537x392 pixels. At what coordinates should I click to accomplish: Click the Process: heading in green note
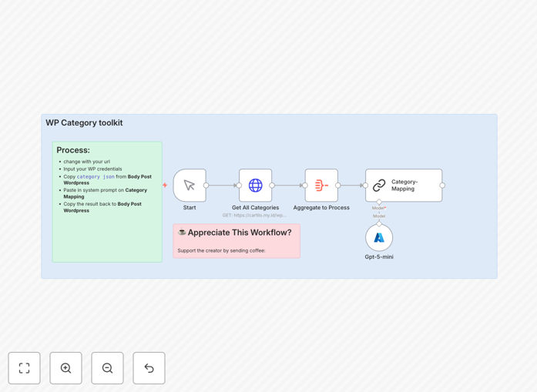pyautogui.click(x=73, y=150)
